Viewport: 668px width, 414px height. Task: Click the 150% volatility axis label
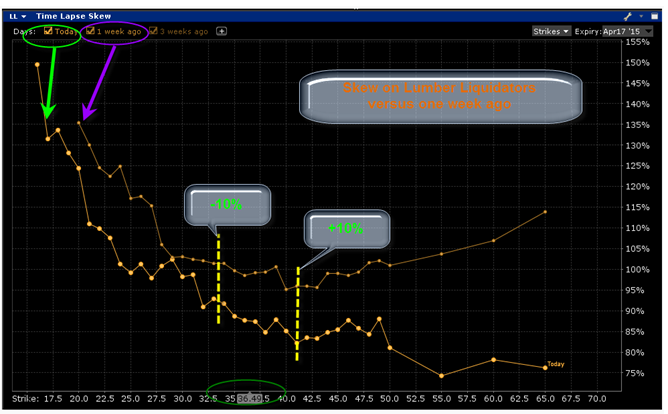(x=637, y=63)
